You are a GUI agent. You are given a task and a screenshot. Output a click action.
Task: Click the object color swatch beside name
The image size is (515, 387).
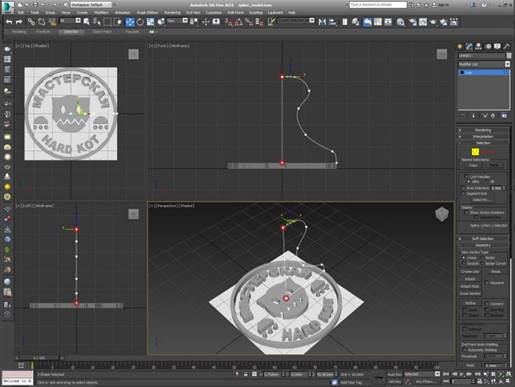click(x=509, y=55)
